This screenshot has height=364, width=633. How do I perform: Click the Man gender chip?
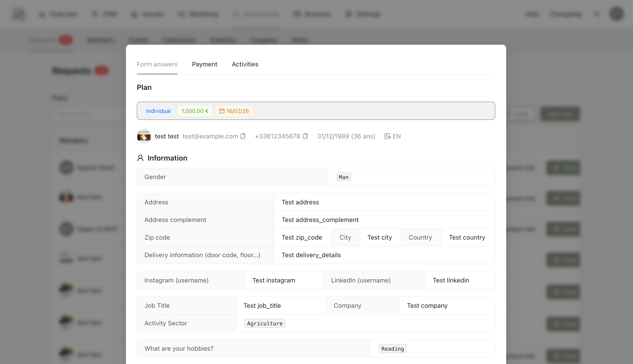pyautogui.click(x=343, y=177)
